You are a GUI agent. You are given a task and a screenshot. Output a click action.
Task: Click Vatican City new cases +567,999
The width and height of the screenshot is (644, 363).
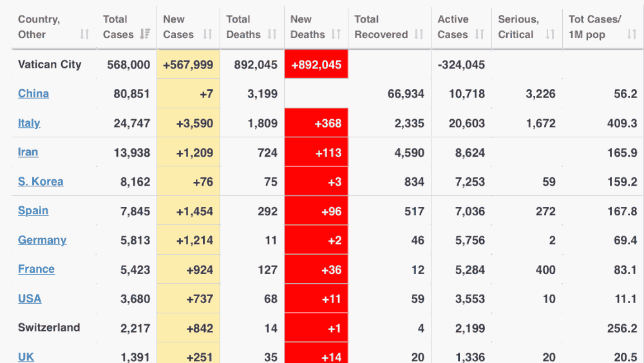click(188, 65)
